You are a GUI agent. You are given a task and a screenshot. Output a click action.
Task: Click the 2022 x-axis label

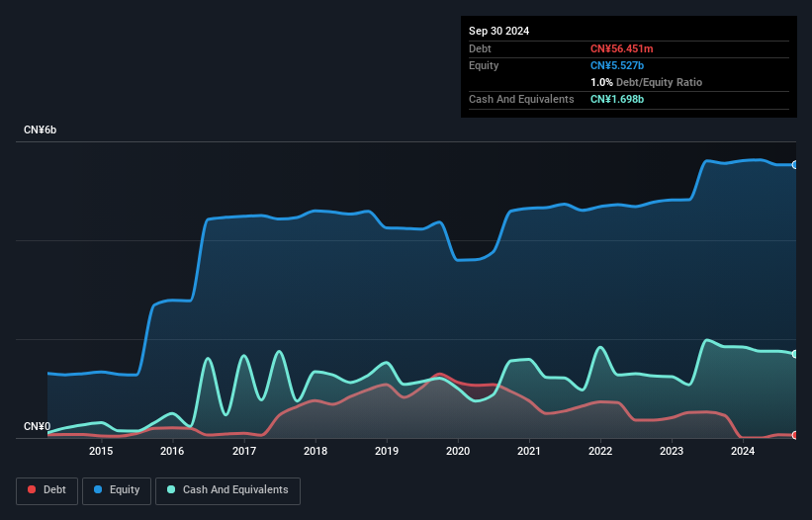click(x=600, y=451)
